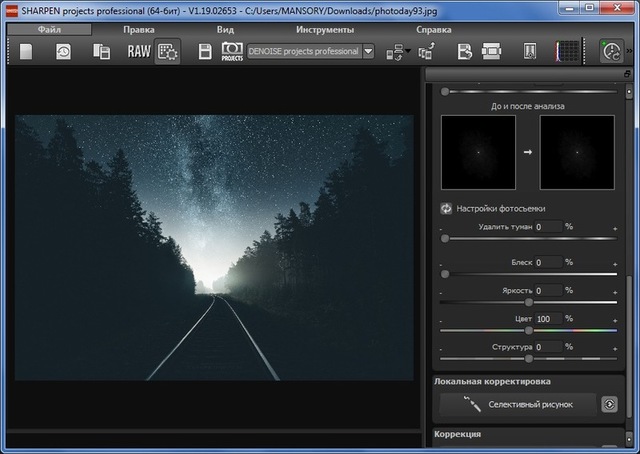Click the Селективный рисунок button

point(517,405)
